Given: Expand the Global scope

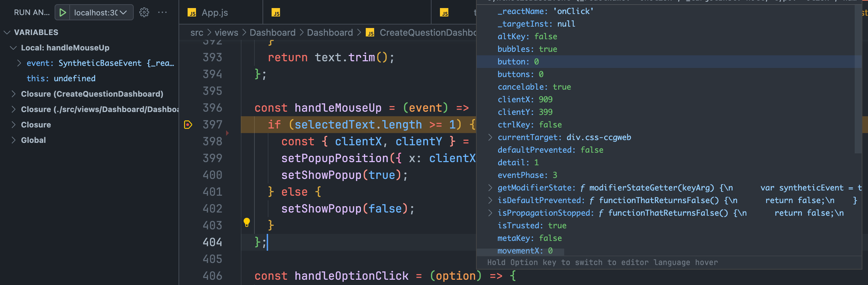Looking at the screenshot, I should coord(14,140).
